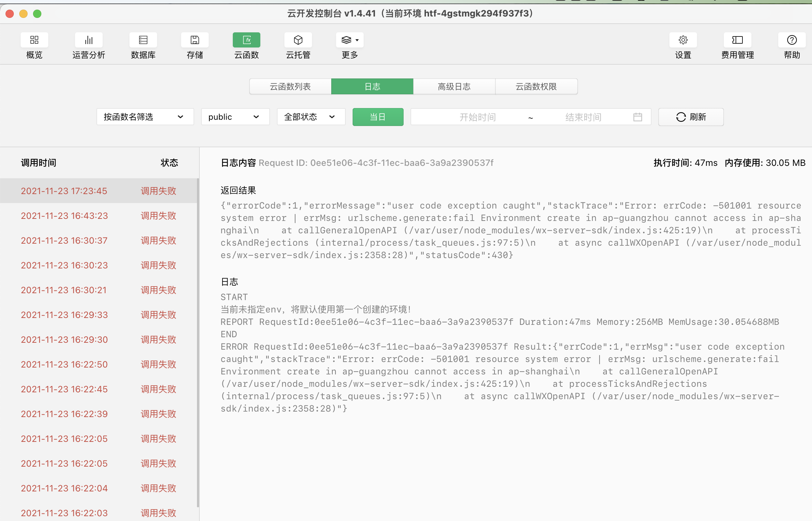Viewport: 812px width, 521px height.
Task: Open the 全部状态 status dropdown
Action: pyautogui.click(x=311, y=117)
